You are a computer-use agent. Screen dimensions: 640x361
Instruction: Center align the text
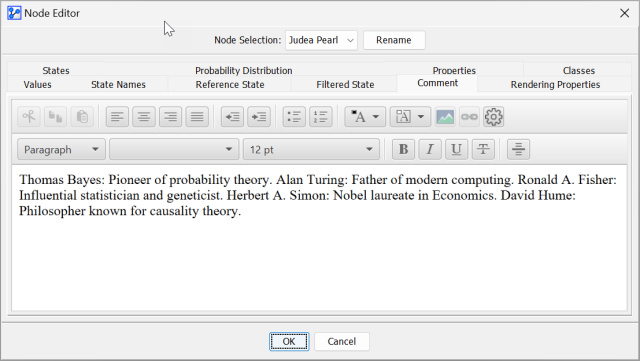[x=144, y=117]
